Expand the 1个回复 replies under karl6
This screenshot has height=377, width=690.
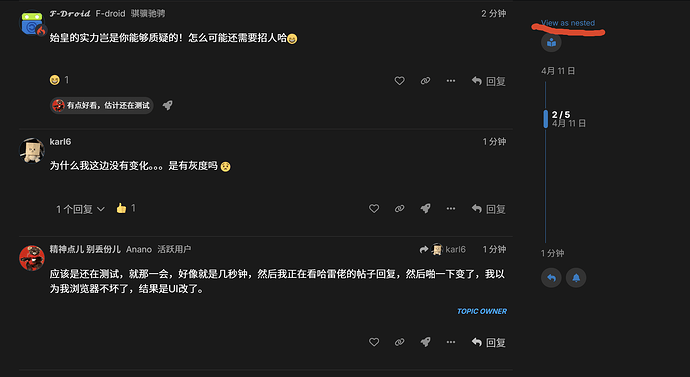pos(80,209)
